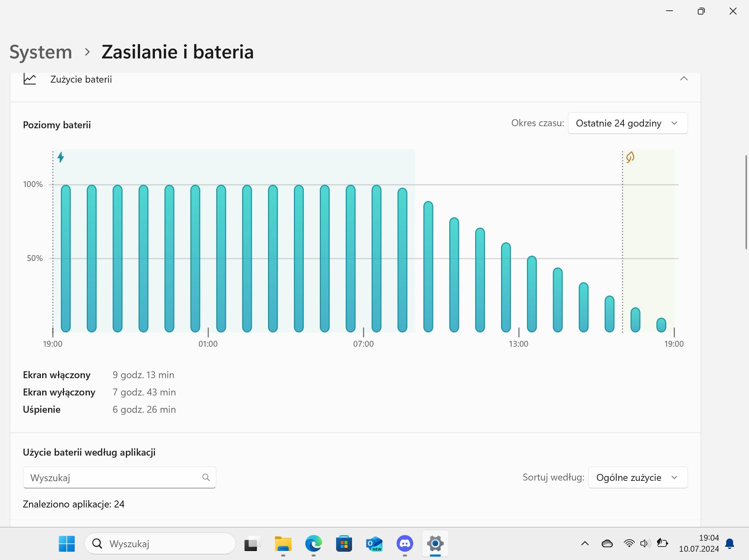Select the last shortest battery bar
749x560 pixels.
point(661,325)
